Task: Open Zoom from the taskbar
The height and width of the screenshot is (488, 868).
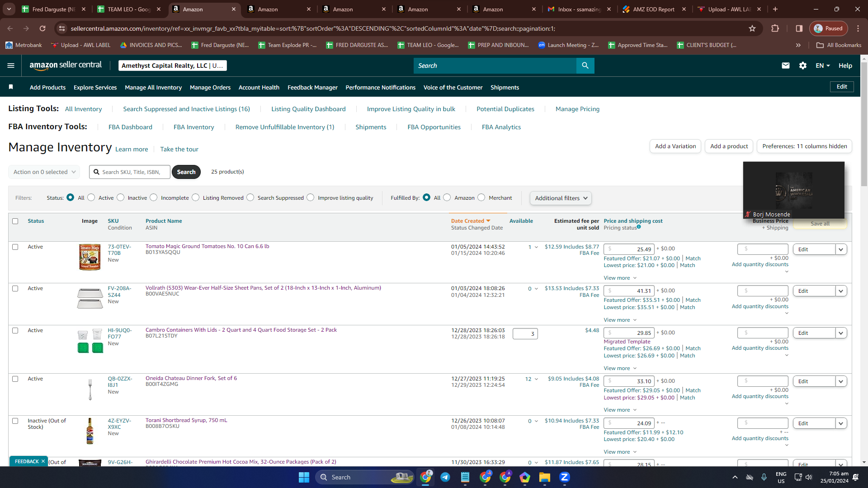Action: coord(565,477)
